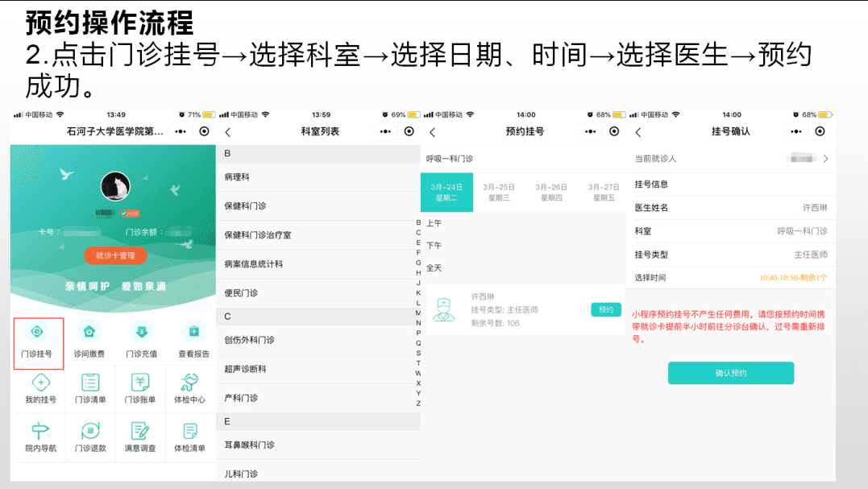Switch to the 3月-26日 星期四 date tab
The height and width of the screenshot is (489, 868).
coord(551,192)
